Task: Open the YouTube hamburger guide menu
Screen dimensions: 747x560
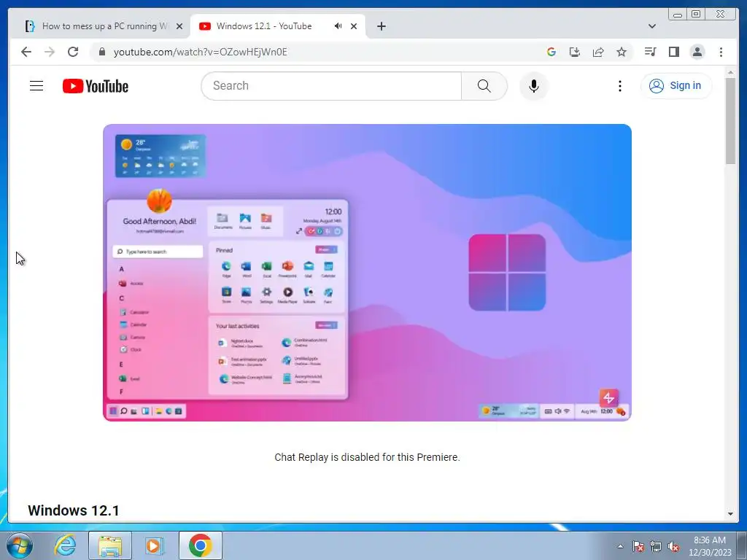Action: 36,86
